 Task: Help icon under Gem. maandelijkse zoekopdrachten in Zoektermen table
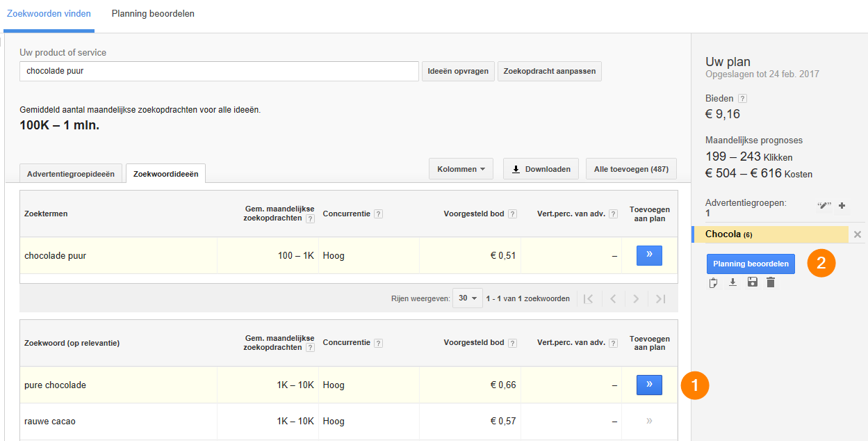pyautogui.click(x=310, y=218)
